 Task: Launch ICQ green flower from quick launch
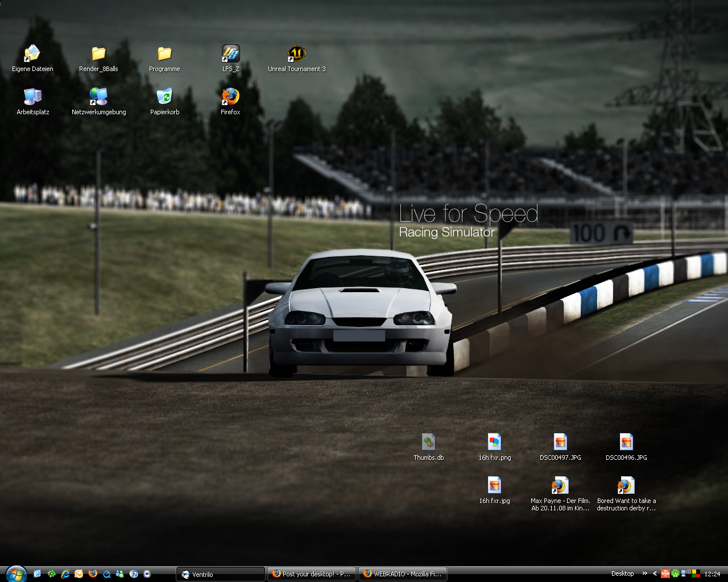51,574
